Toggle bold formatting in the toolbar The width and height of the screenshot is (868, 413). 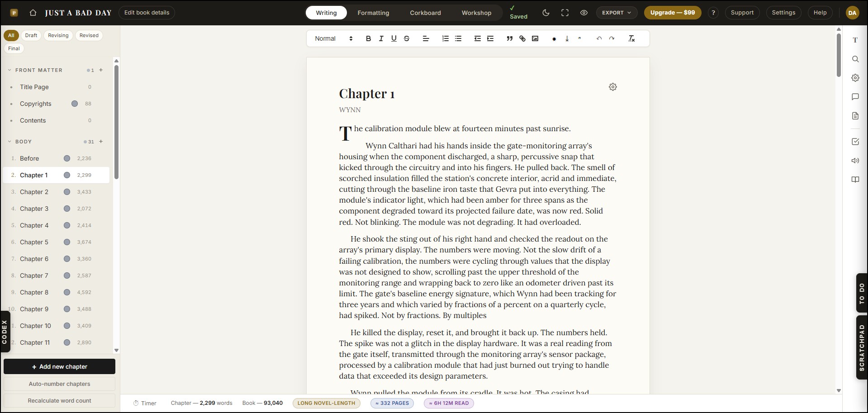pyautogui.click(x=368, y=38)
